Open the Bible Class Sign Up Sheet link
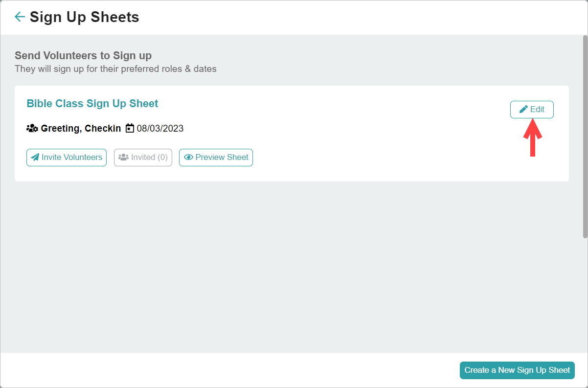 pyautogui.click(x=92, y=104)
